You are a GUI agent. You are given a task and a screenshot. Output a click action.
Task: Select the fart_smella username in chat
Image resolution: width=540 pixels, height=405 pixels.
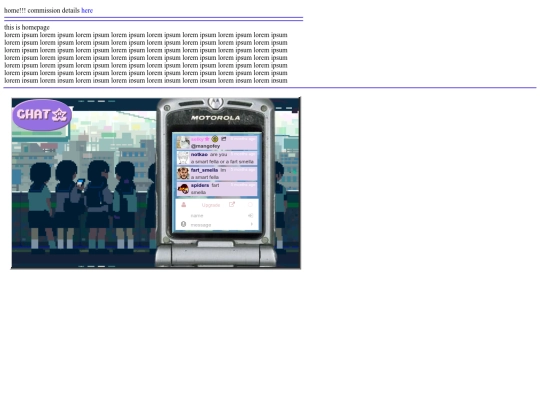point(204,170)
